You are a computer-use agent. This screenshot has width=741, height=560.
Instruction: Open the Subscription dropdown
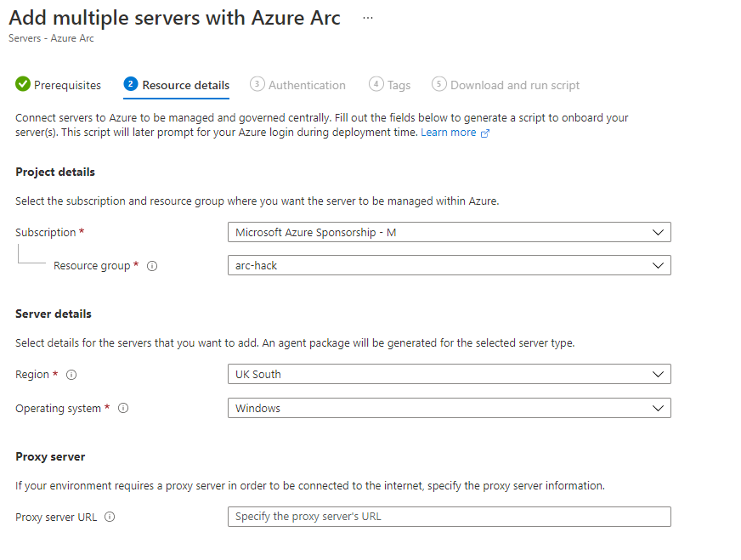[x=449, y=232]
